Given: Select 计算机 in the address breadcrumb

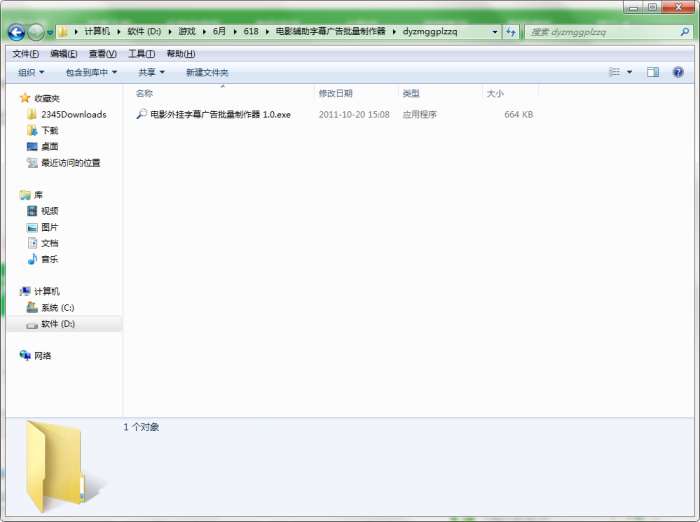Looking at the screenshot, I should coord(97,31).
